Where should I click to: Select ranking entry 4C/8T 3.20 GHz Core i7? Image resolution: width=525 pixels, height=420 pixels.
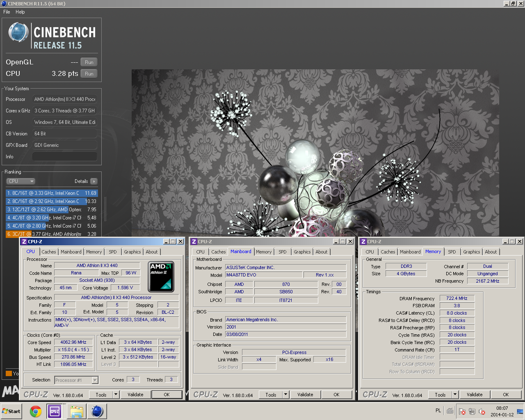52,218
